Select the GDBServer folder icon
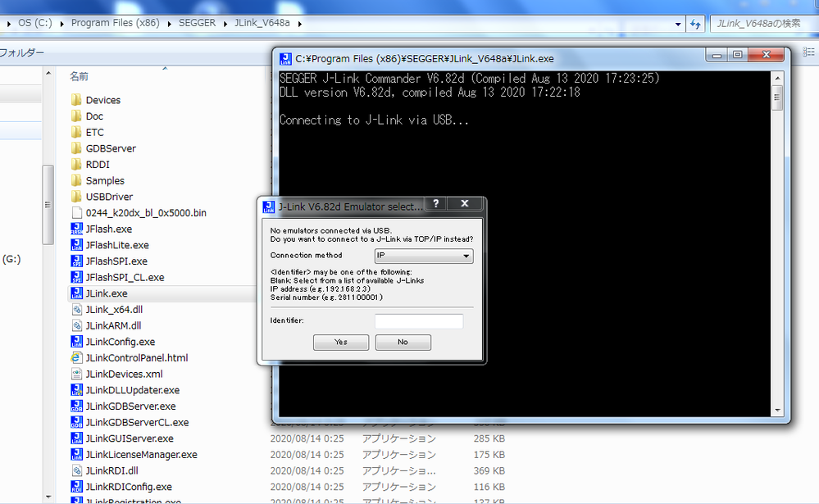 coord(76,148)
